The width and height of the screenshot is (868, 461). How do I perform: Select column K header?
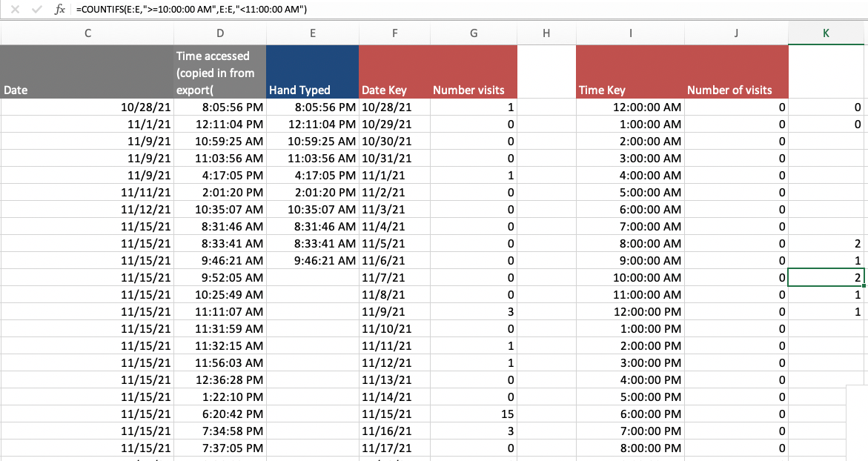[x=825, y=33]
